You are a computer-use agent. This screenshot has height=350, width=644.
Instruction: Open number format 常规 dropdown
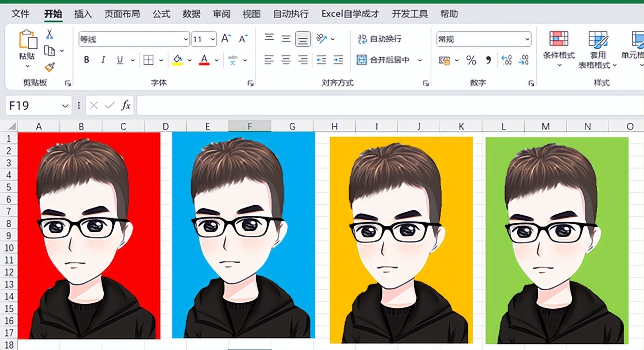coord(527,39)
